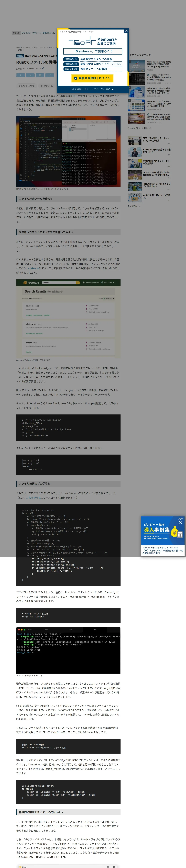Open PR article about キッティング taking too long
The height and width of the screenshot is (868, 186).
pos(157,174)
